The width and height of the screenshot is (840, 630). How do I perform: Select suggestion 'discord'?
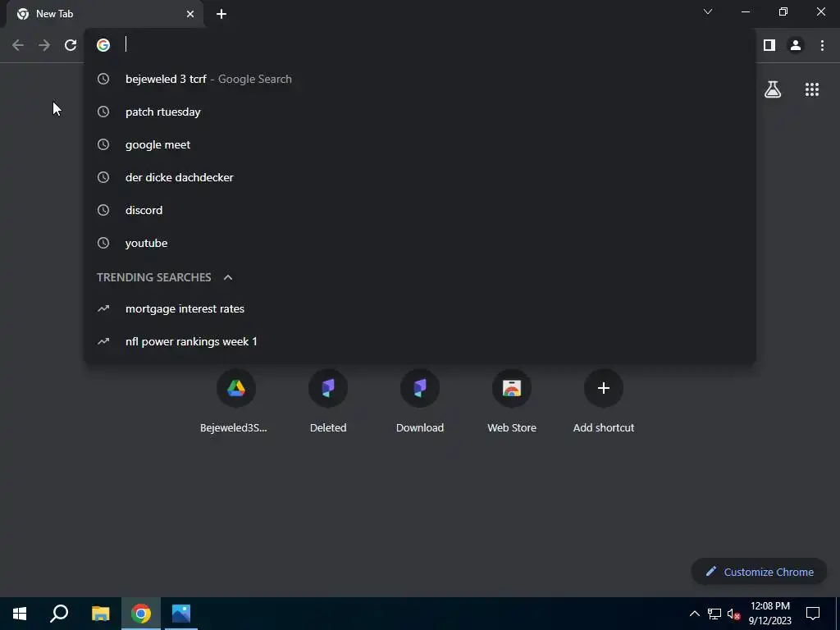click(x=420, y=210)
